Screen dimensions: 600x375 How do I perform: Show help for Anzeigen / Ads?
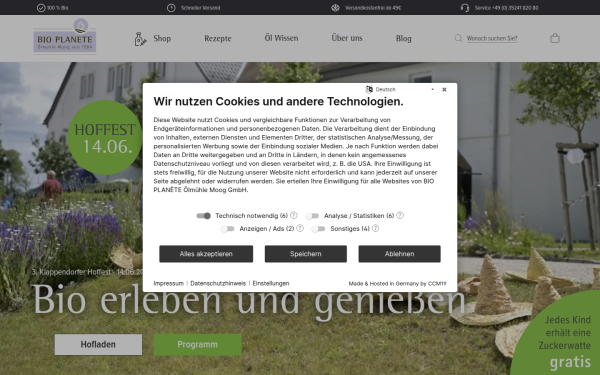point(300,228)
